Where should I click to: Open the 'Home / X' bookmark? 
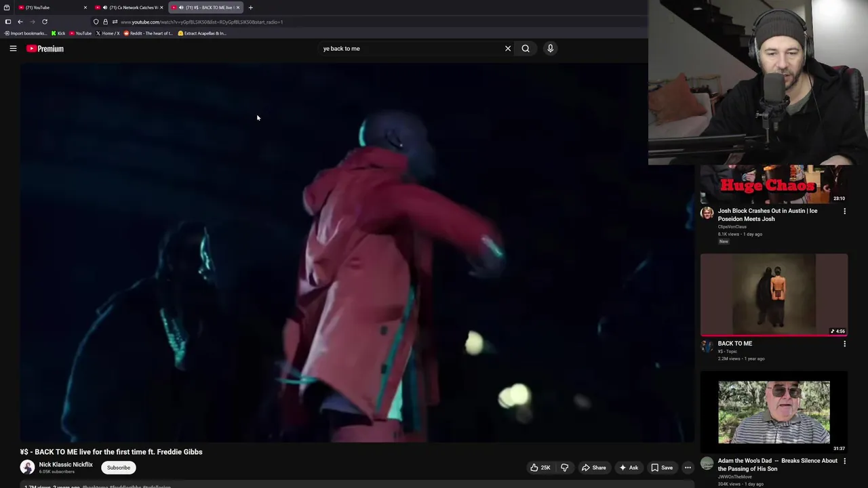108,33
